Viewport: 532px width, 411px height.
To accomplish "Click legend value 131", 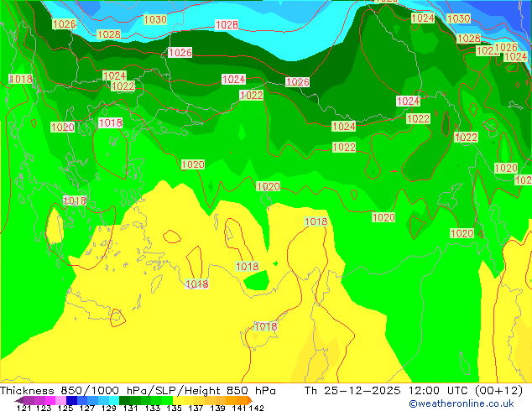I will click(130, 408).
